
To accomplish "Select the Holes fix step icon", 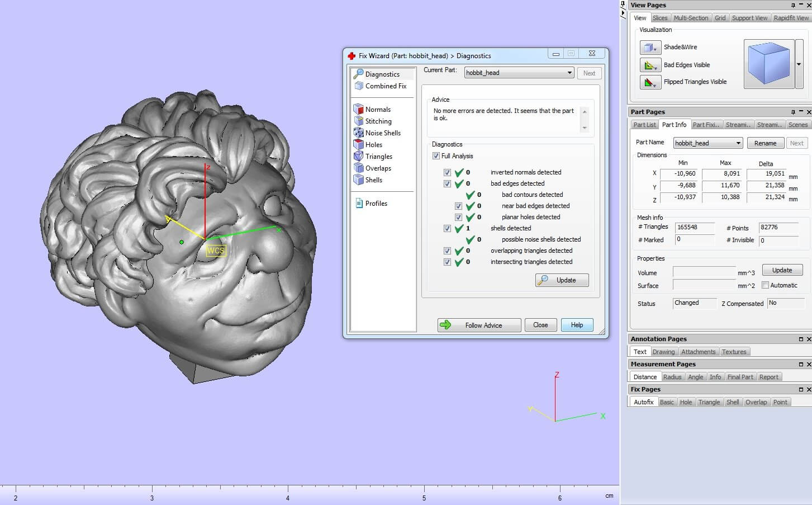I will pyautogui.click(x=359, y=145).
